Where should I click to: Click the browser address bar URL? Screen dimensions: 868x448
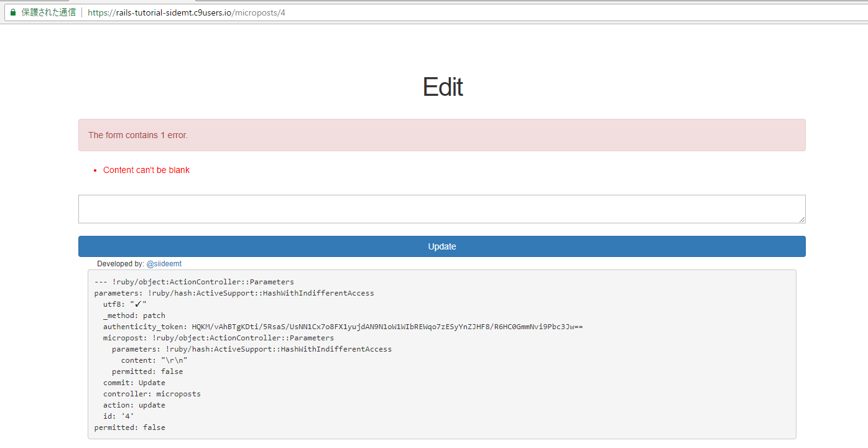187,12
